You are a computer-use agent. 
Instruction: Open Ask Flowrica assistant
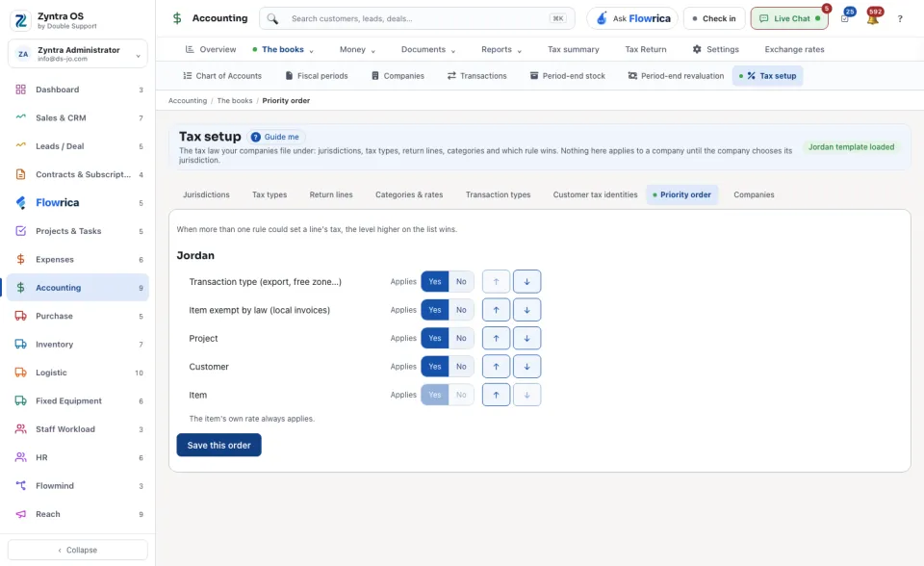tap(632, 19)
